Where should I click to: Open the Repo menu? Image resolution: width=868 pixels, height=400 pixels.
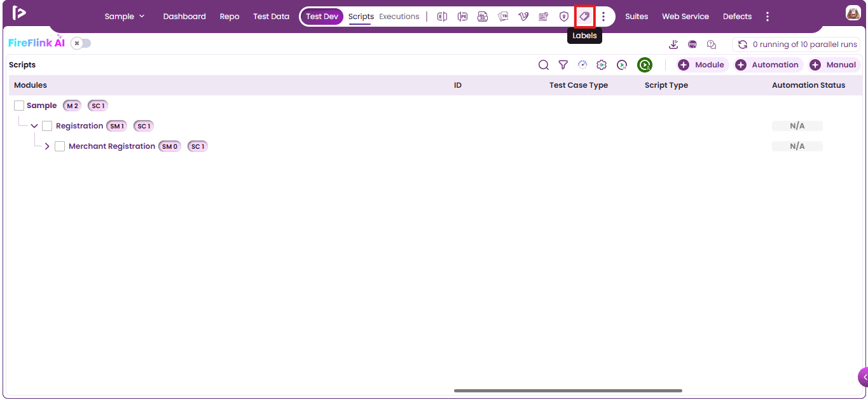(230, 17)
